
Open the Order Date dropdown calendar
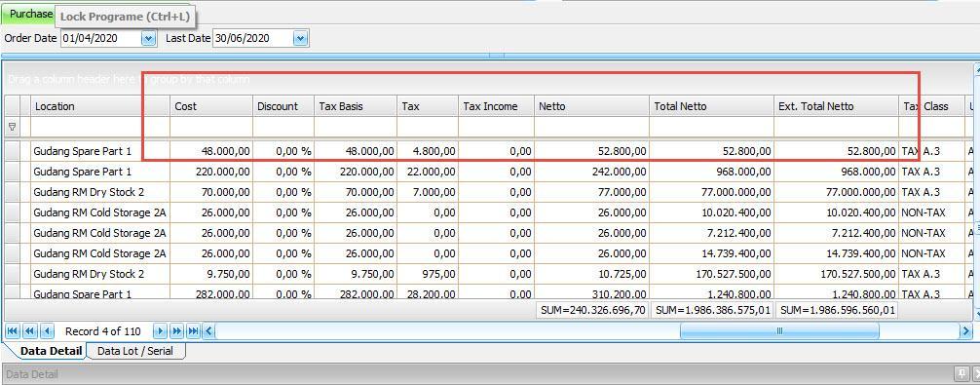pos(148,39)
